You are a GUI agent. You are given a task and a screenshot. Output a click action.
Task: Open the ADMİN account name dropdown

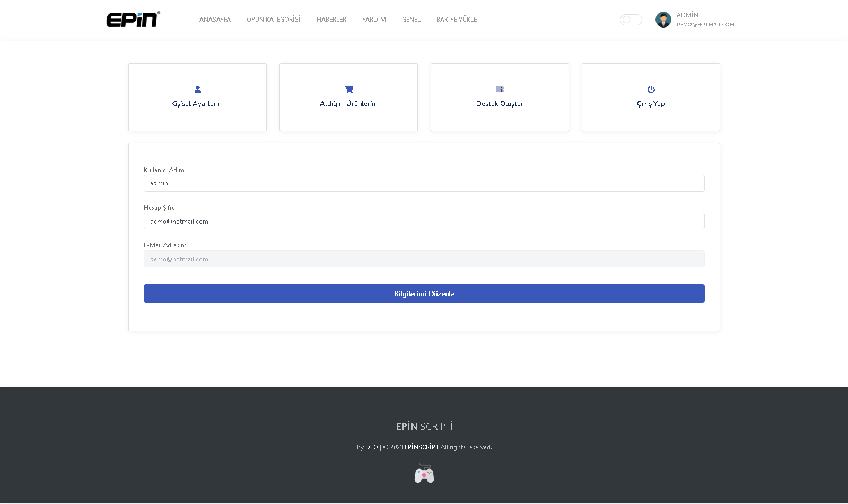click(687, 15)
